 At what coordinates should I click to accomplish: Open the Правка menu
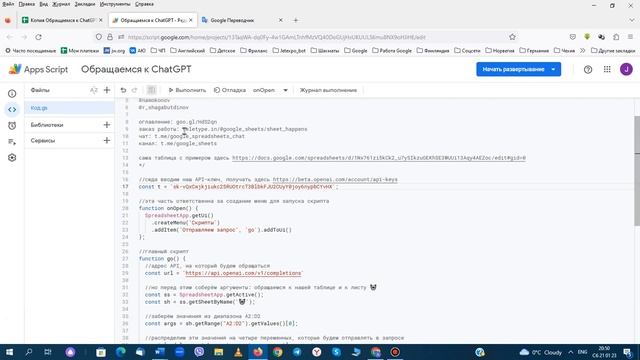coord(27,4)
